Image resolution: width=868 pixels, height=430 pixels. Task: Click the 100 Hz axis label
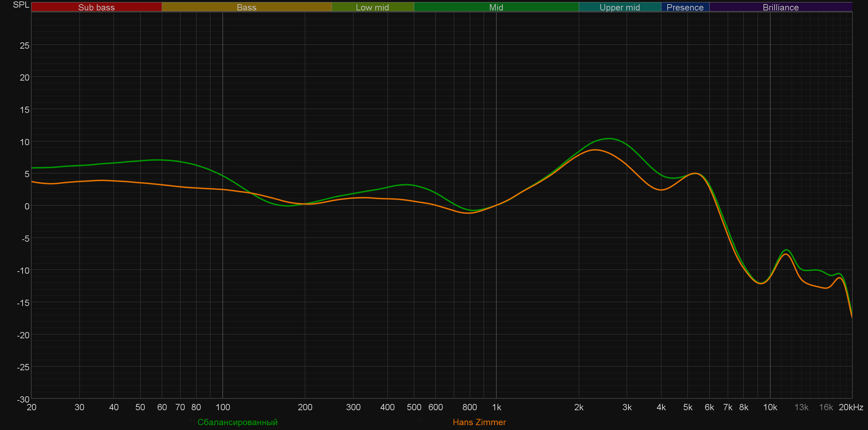click(x=223, y=407)
